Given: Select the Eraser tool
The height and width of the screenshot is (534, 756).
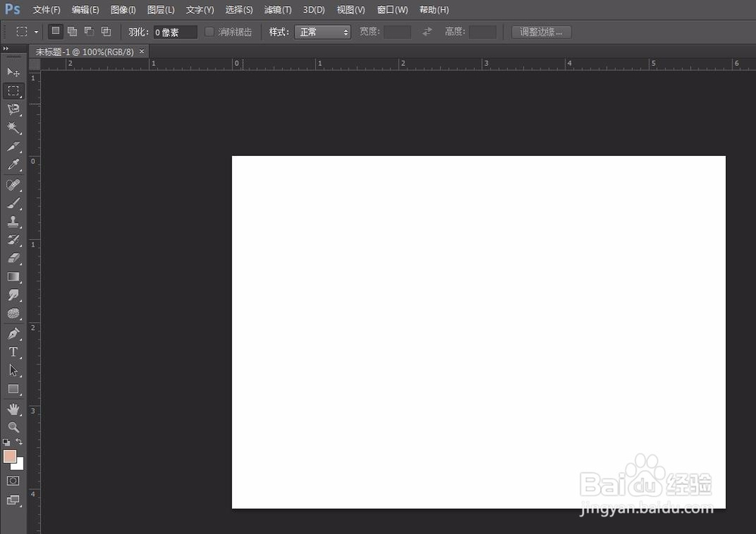Looking at the screenshot, I should click(x=13, y=258).
